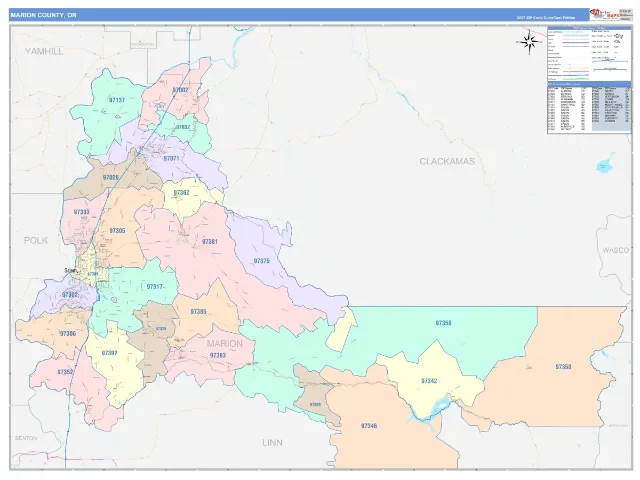Image resolution: width=640 pixels, height=480 pixels.
Task: Select the CLACKAMAS county label
Action: click(447, 161)
